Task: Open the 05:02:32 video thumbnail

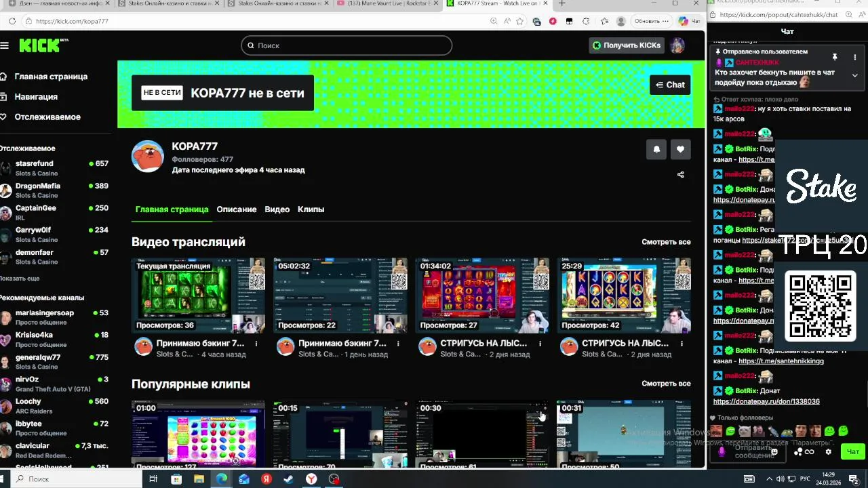Action: point(340,295)
